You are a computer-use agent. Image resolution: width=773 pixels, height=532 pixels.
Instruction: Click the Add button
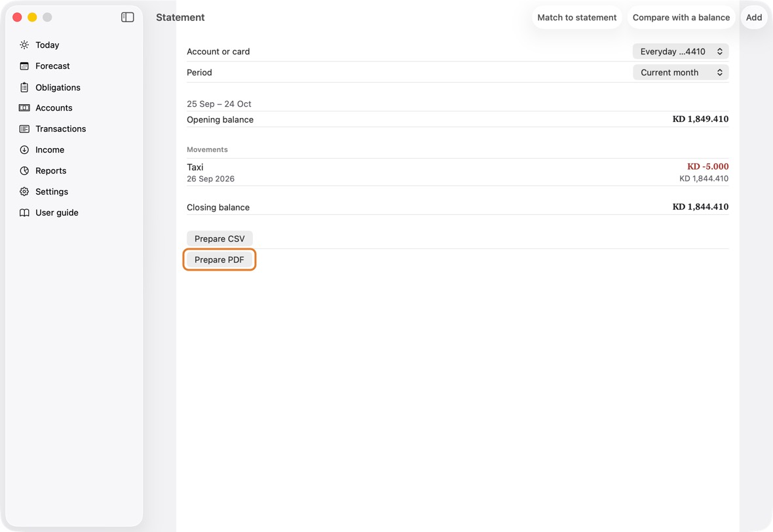[x=754, y=17]
